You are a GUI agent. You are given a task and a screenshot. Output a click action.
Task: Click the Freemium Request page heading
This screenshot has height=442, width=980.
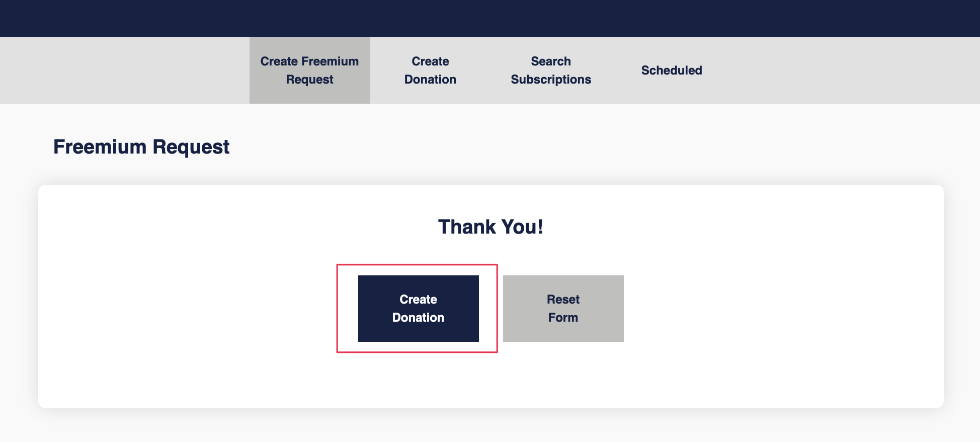tap(141, 147)
